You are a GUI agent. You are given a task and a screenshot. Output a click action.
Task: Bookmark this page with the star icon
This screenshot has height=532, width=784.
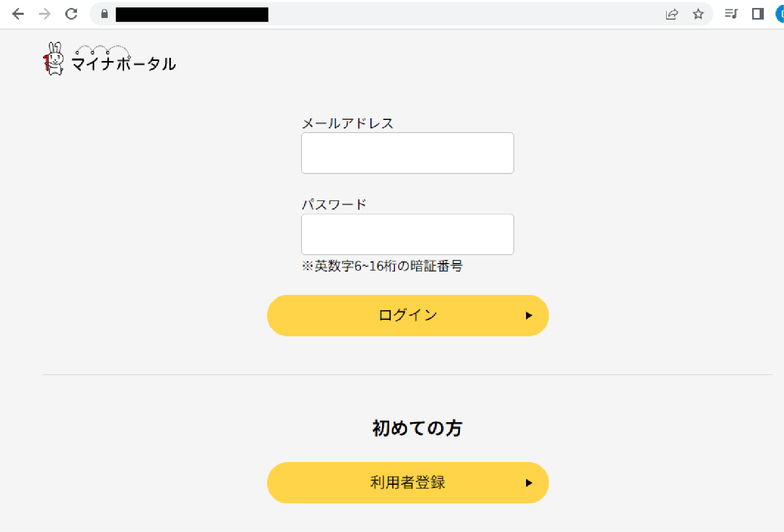click(698, 14)
